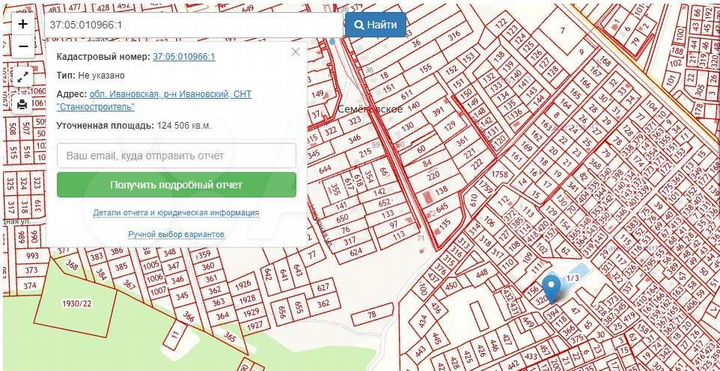Select parcel 215 on the map
This screenshot has height=371, width=720.
pyautogui.click(x=365, y=152)
